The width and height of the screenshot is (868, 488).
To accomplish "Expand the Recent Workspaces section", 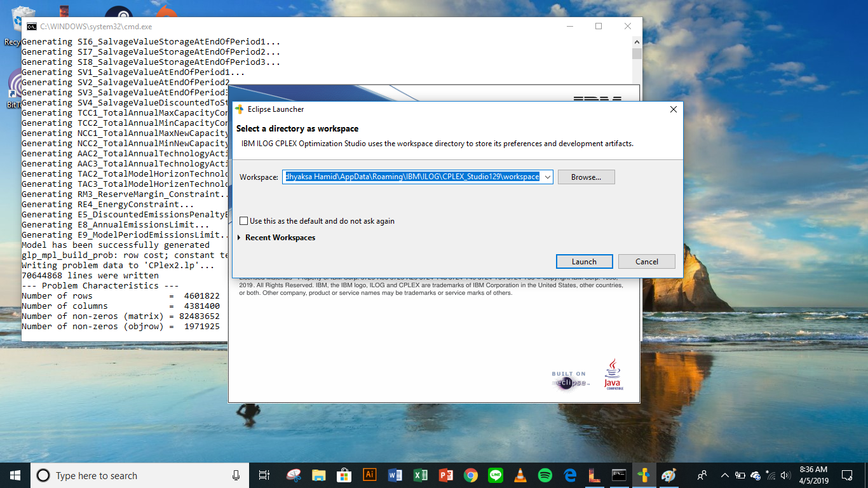I will click(x=239, y=238).
